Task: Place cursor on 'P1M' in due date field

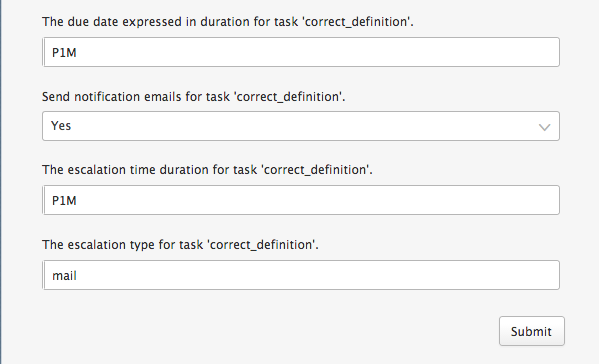Action: coord(64,52)
